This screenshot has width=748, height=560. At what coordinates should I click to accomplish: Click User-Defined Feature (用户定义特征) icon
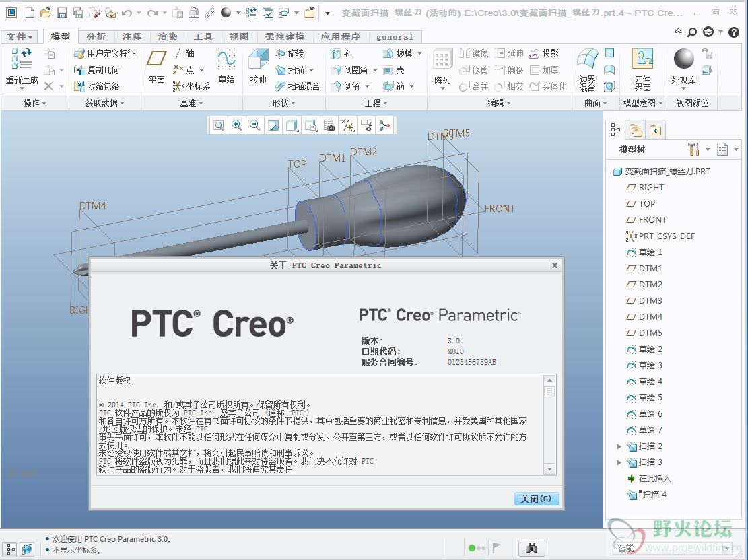point(105,53)
